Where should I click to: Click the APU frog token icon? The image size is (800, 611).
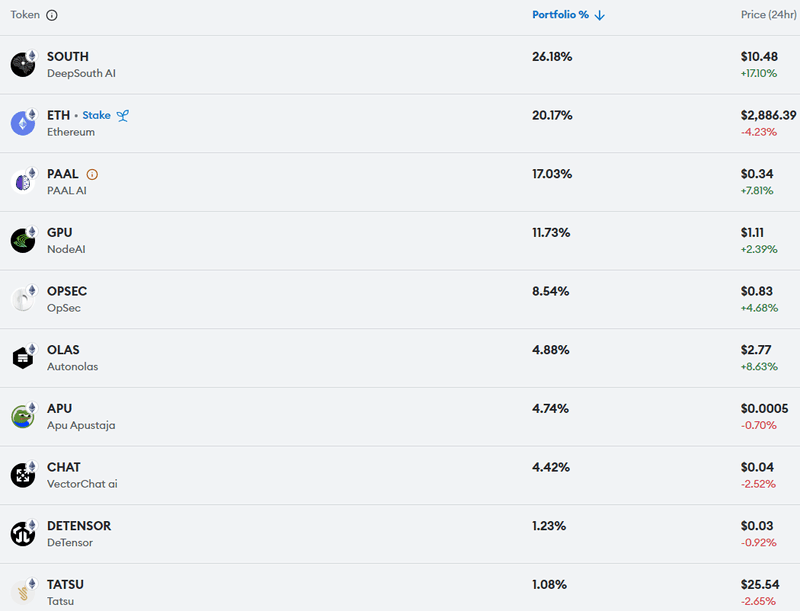click(23, 417)
